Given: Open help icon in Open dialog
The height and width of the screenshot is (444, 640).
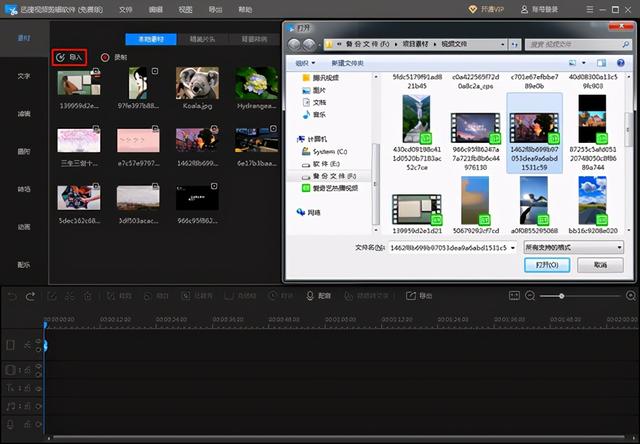Looking at the screenshot, I should point(621,63).
